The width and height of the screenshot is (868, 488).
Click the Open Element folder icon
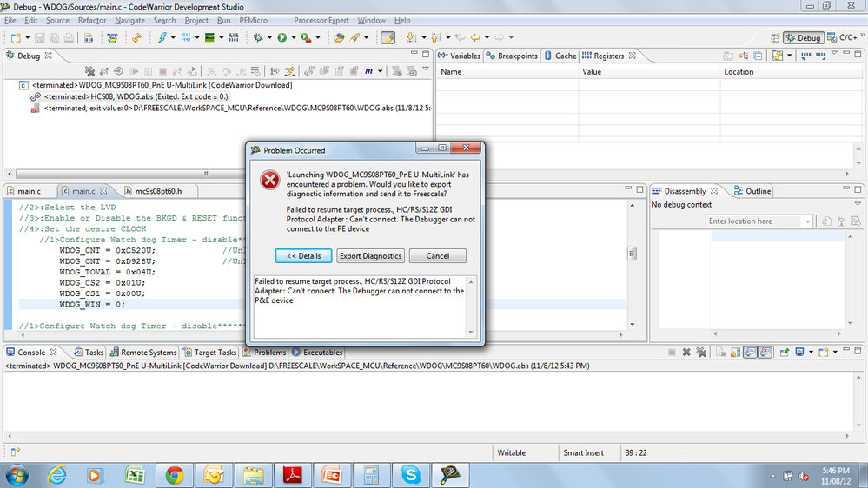(339, 37)
